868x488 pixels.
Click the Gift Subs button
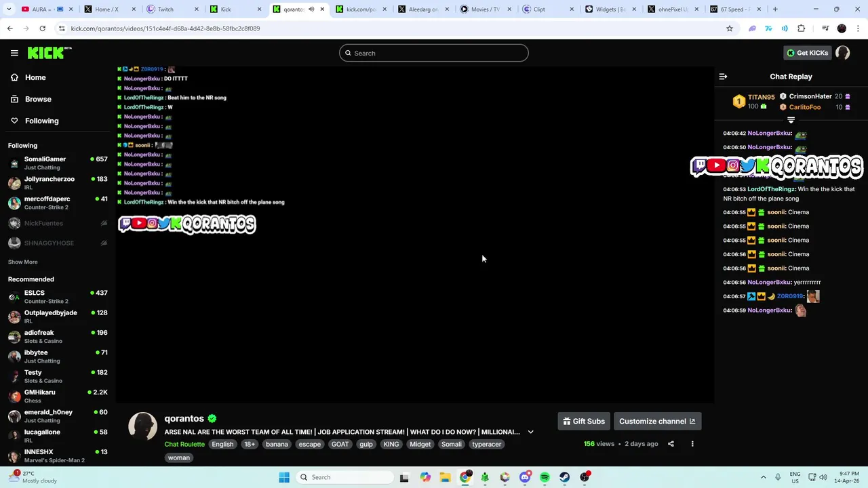(x=584, y=422)
